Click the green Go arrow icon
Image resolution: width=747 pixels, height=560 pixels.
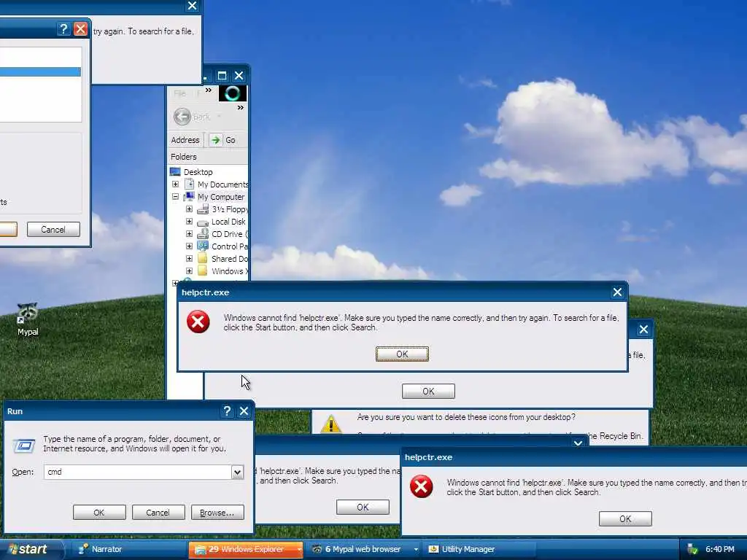(x=215, y=140)
